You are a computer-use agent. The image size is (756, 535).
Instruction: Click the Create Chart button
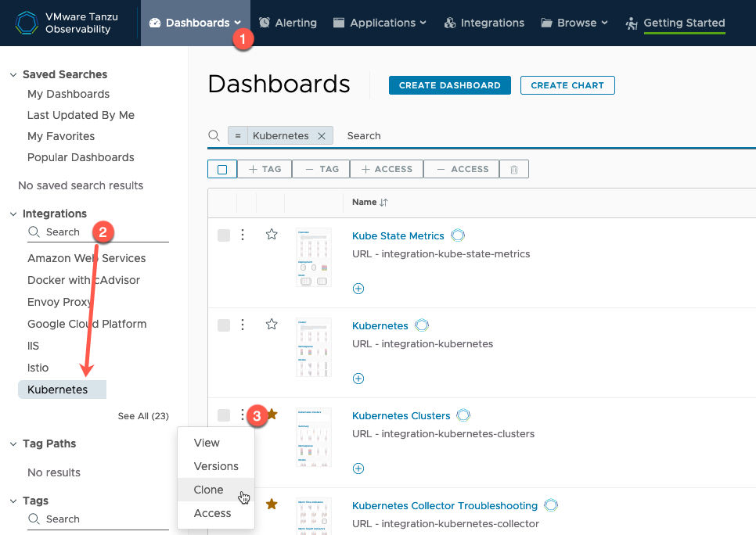(567, 85)
